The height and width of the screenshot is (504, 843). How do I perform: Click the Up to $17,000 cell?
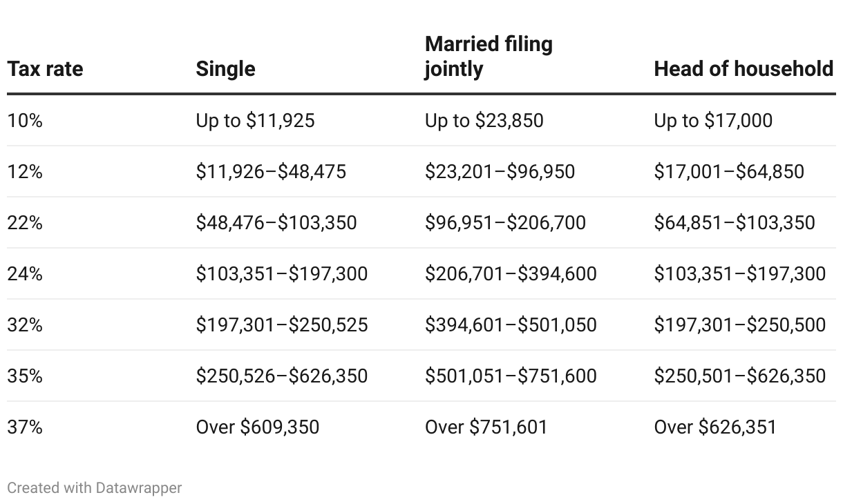[713, 121]
